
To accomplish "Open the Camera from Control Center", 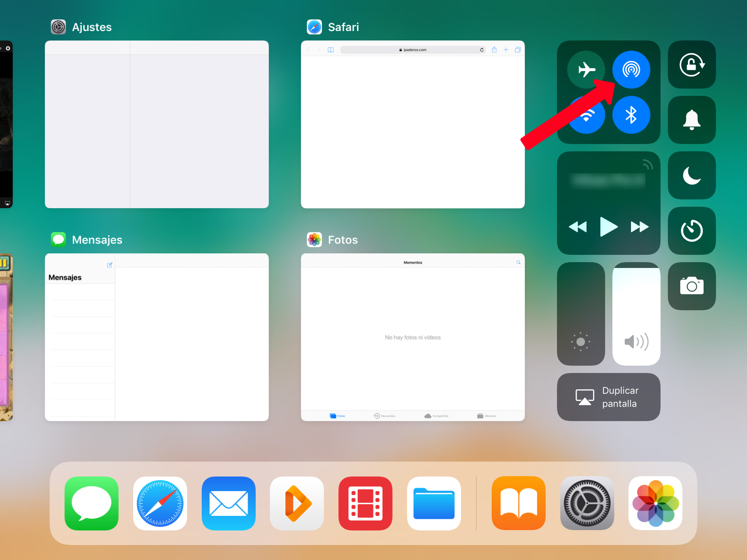I will (691, 286).
